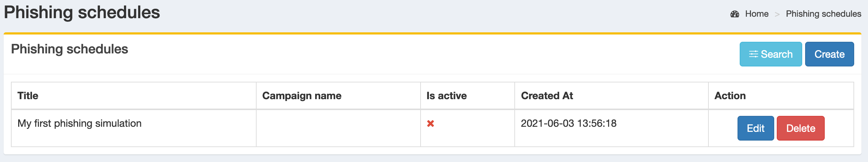The image size is (868, 162).
Task: Click the Action column header
Action: pos(730,96)
